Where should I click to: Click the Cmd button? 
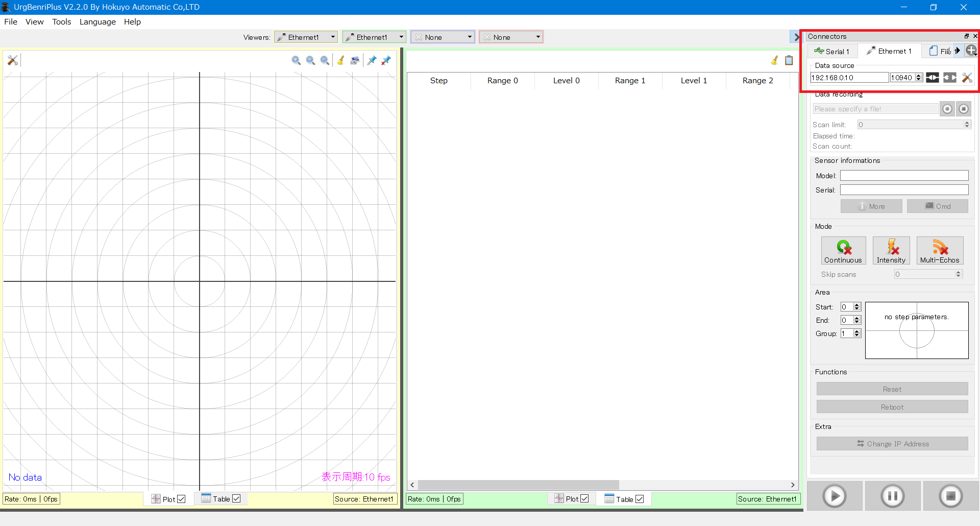(938, 206)
